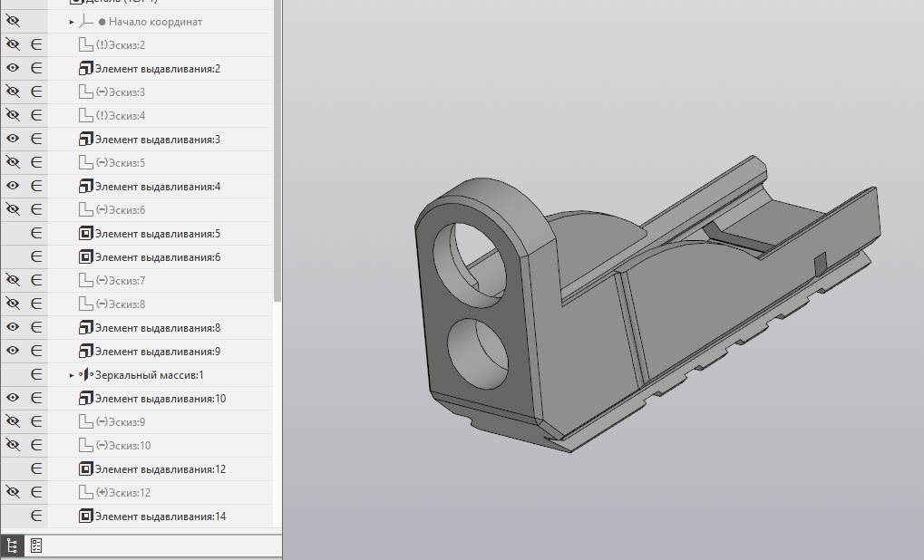Click inclusion symbol beside Зеркальный массив:1
The image size is (924, 560).
(36, 374)
